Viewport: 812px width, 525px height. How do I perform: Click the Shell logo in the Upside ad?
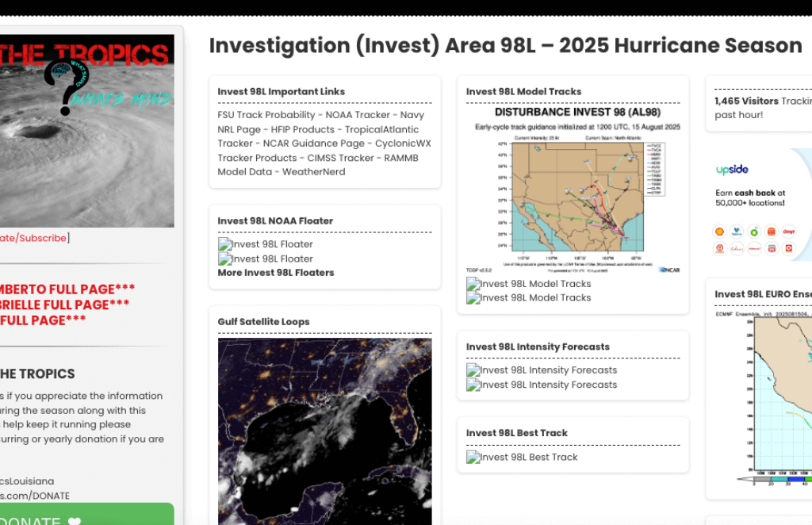coord(720,232)
